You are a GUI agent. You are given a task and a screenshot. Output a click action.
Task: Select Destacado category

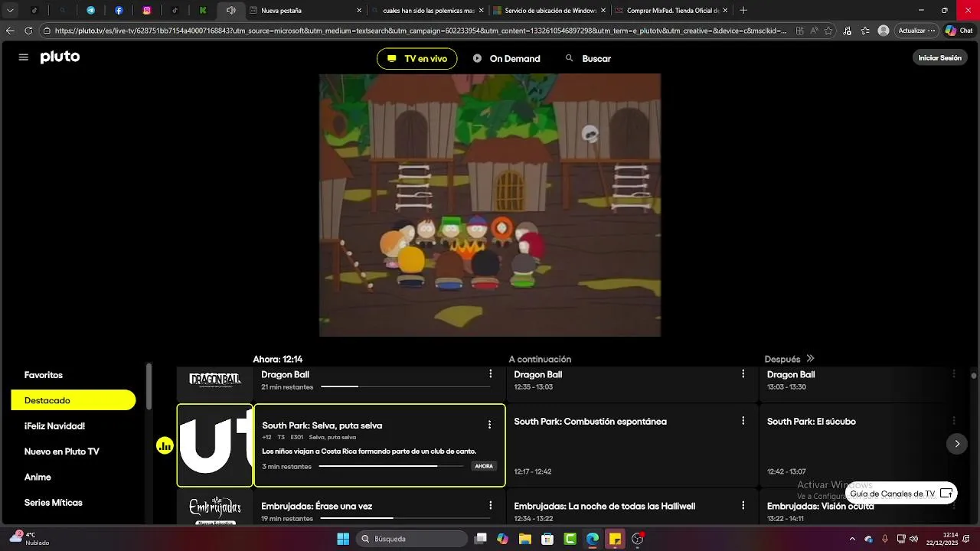tap(73, 400)
